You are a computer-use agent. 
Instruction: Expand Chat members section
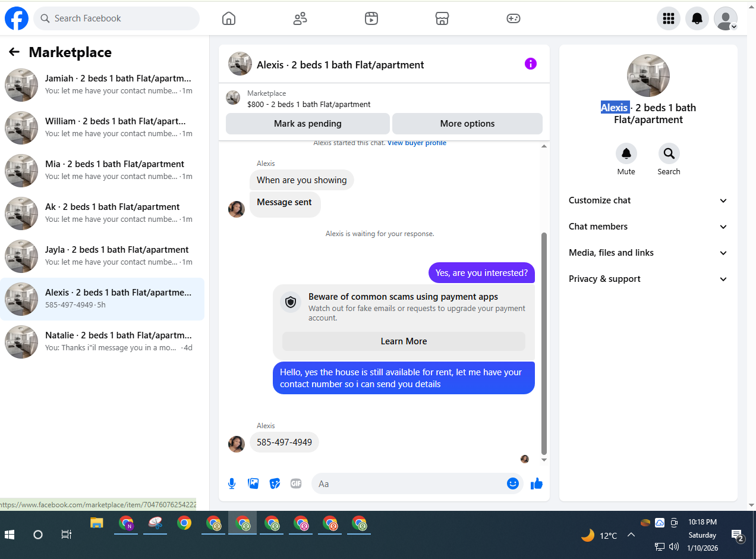pos(648,227)
